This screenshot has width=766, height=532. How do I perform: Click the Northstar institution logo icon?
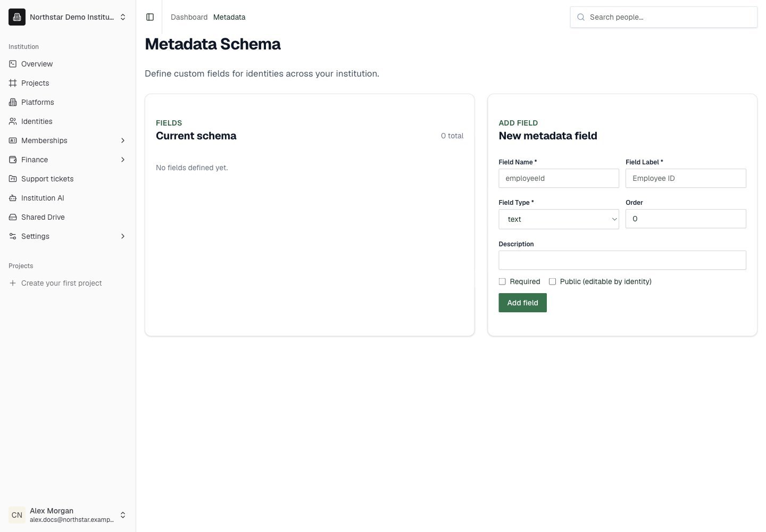[x=17, y=17]
